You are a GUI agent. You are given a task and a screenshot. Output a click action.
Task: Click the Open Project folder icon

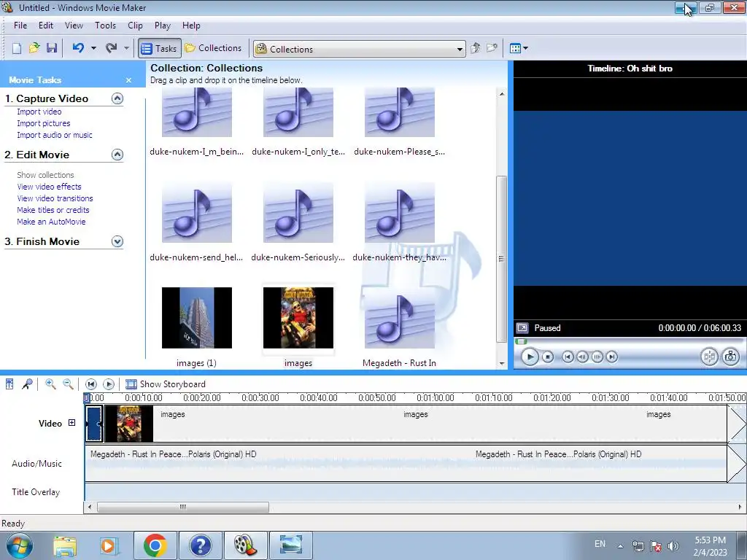pos(34,48)
